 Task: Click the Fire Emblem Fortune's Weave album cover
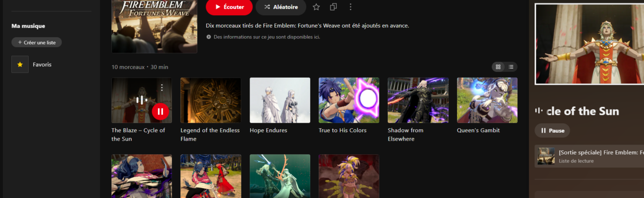[154, 26]
